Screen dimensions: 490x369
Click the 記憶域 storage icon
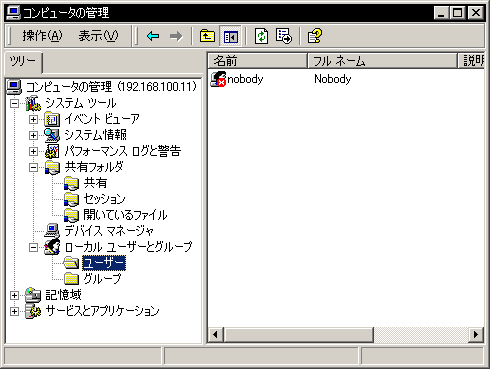coord(33,295)
